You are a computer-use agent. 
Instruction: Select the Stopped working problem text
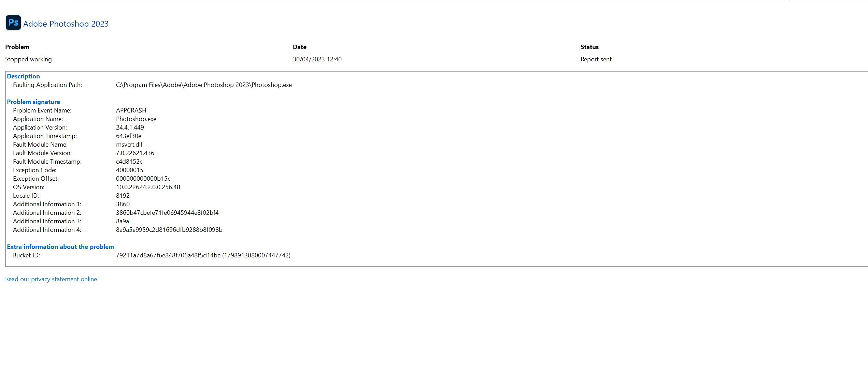[x=28, y=59]
